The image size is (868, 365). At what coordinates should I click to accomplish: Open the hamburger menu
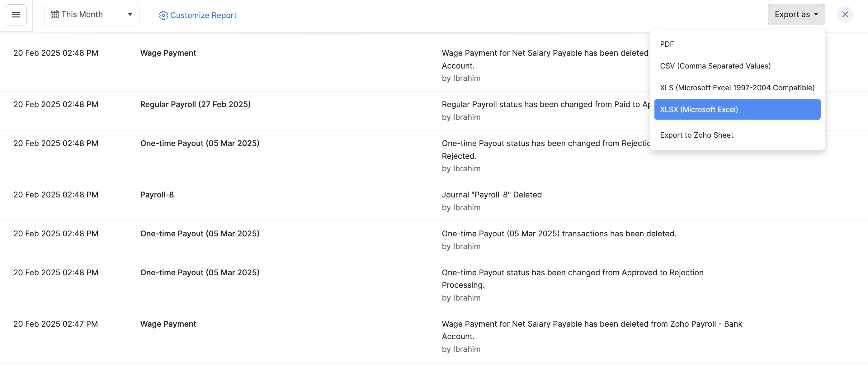16,15
